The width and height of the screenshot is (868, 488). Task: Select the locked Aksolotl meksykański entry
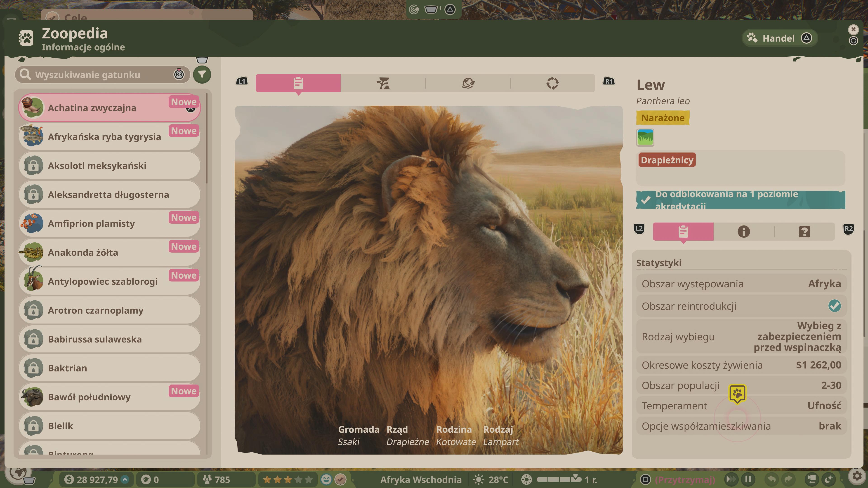click(x=109, y=166)
